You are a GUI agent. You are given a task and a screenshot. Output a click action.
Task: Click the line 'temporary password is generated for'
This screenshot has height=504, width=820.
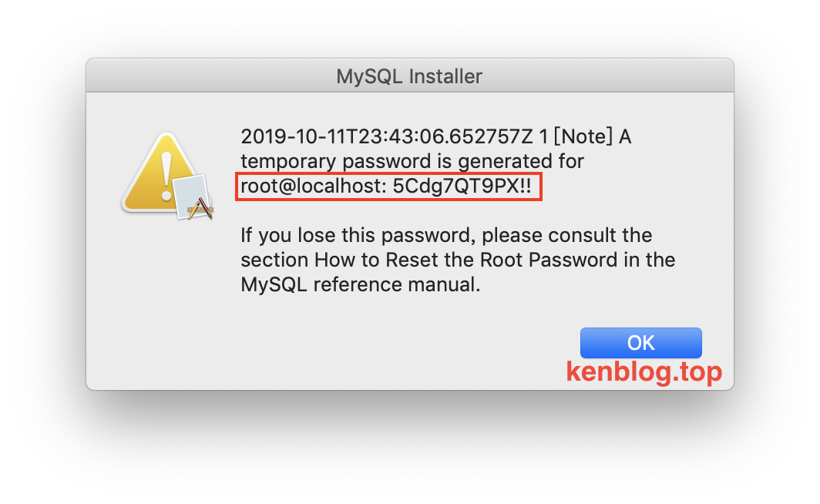[x=412, y=161]
